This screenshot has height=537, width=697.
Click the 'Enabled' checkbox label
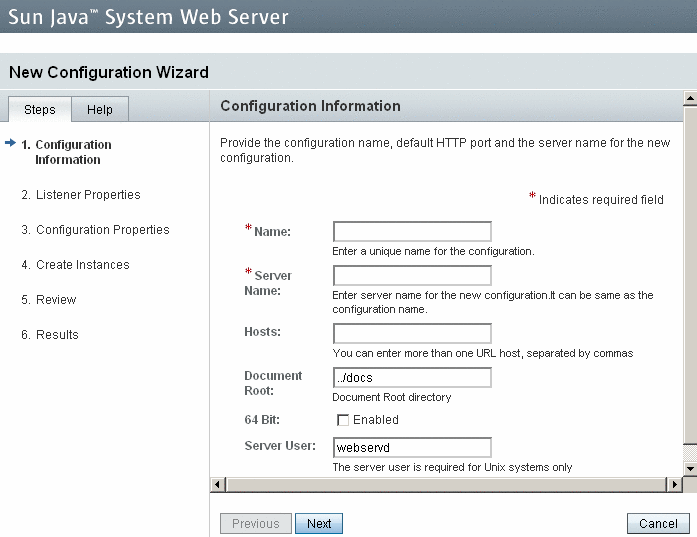(x=376, y=420)
